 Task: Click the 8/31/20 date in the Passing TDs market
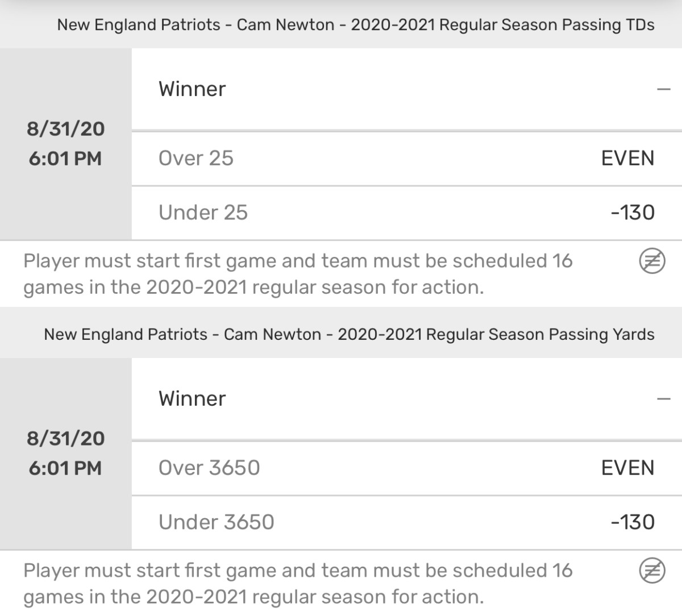(65, 129)
